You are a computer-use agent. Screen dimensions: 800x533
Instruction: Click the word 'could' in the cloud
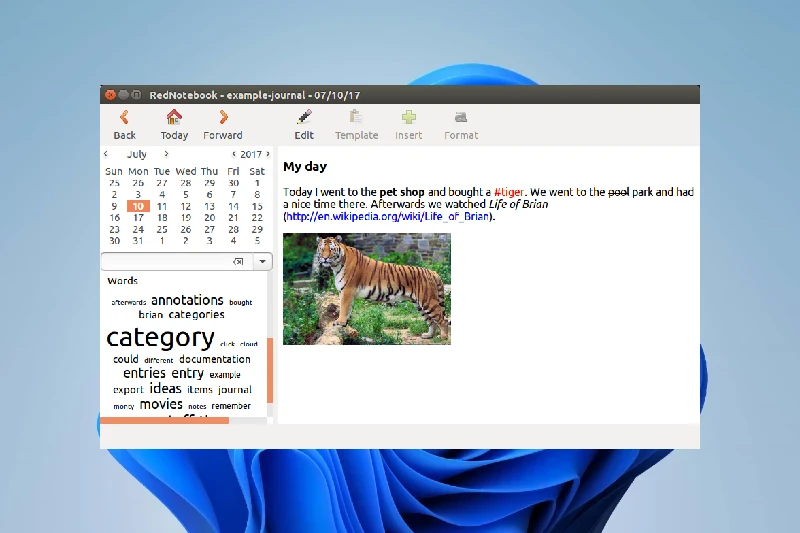click(126, 359)
